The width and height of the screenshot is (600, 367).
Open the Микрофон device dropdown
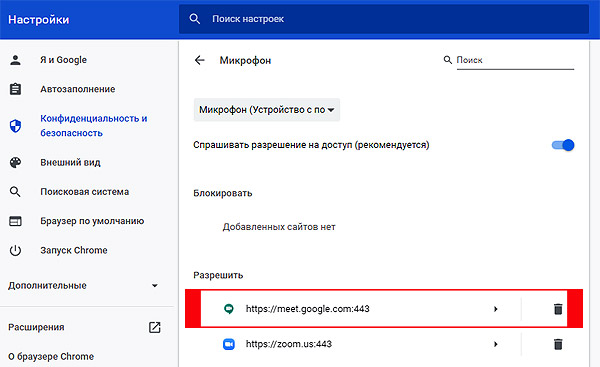point(267,110)
